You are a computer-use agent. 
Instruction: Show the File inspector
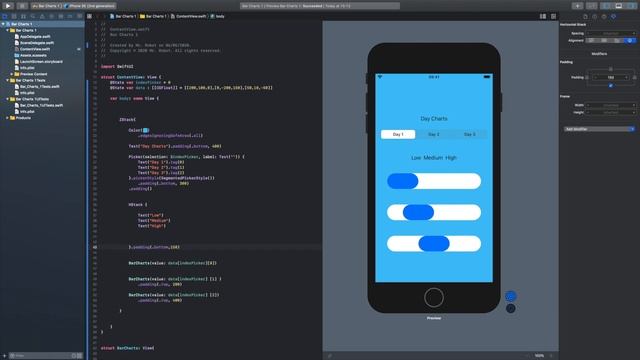585,16
